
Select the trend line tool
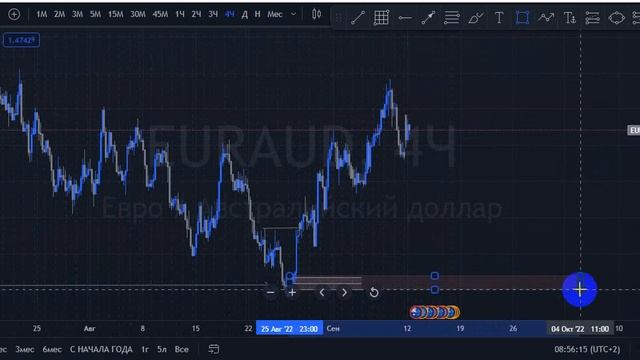[x=358, y=18]
